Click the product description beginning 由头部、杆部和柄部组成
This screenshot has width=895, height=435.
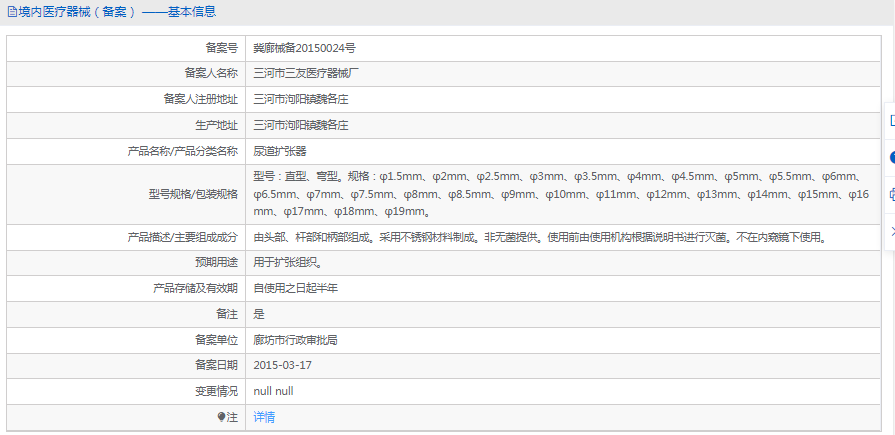pos(540,237)
